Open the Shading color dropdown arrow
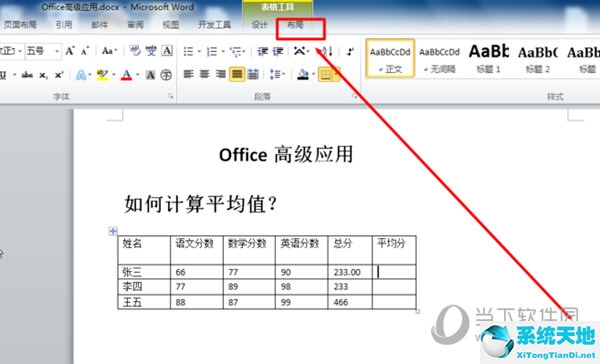 [x=313, y=75]
